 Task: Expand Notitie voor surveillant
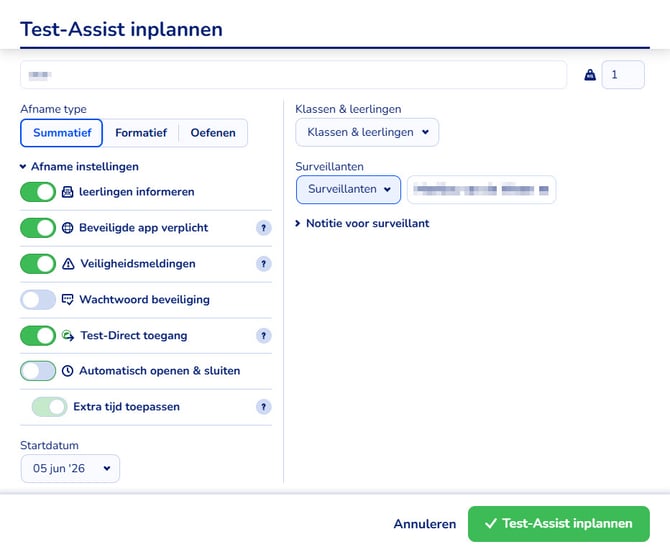coord(362,223)
